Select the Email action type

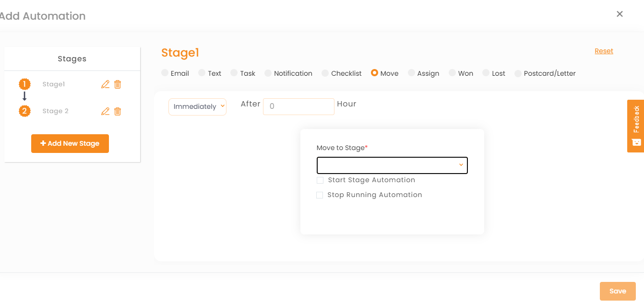[x=165, y=73]
